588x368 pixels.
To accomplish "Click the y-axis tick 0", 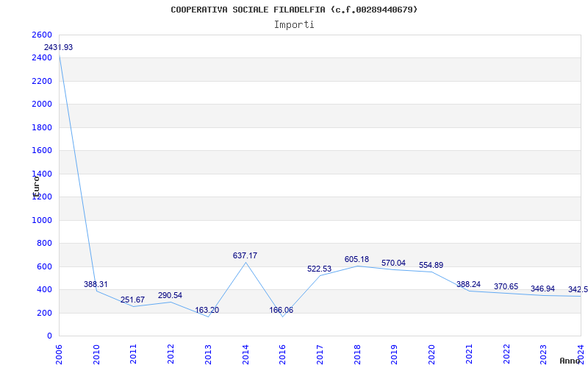I will (49, 336).
